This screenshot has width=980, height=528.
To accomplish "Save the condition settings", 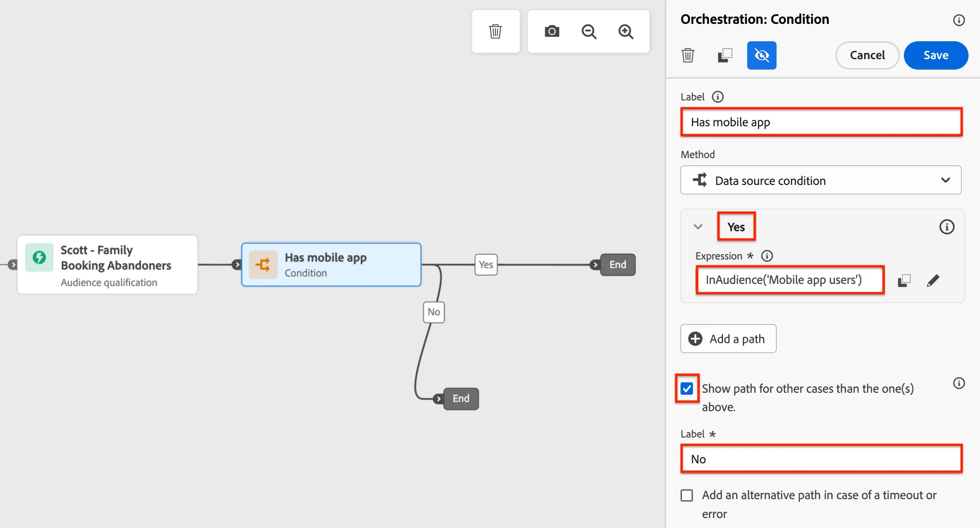I will (936, 55).
